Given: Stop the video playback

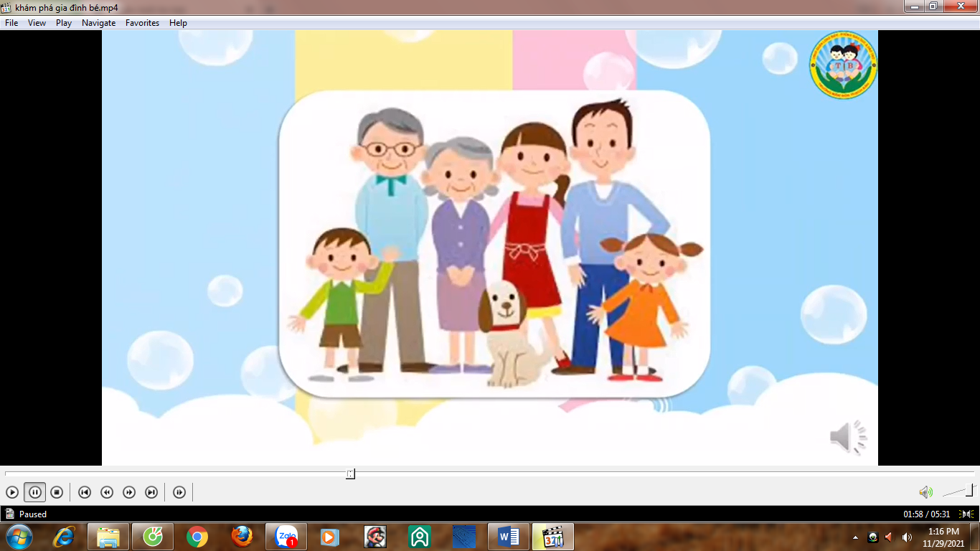Looking at the screenshot, I should [x=57, y=492].
